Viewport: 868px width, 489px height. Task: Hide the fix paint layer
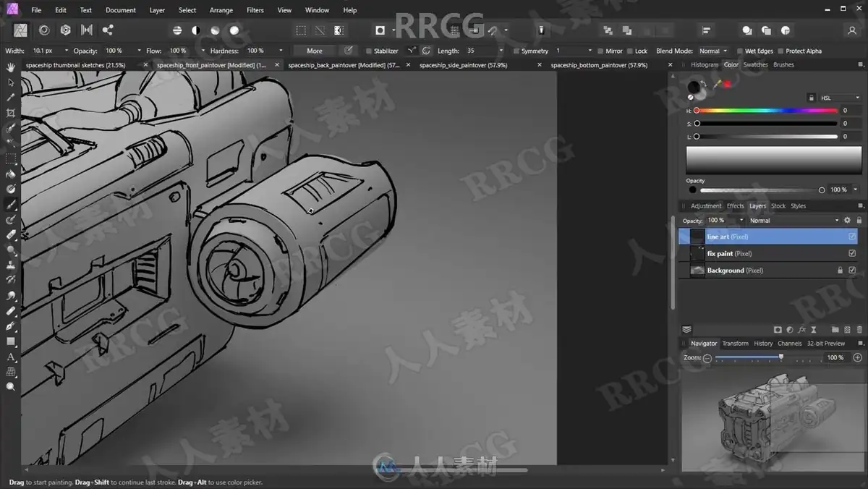(x=852, y=253)
